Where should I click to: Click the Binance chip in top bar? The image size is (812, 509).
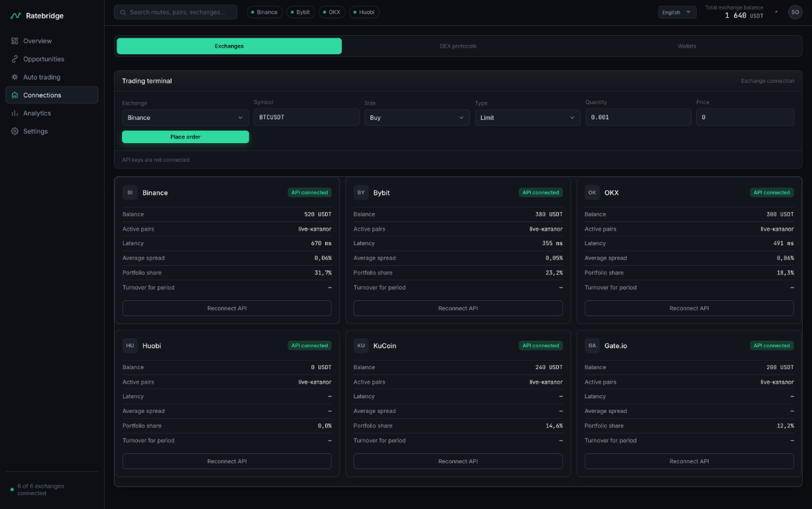[x=264, y=12]
